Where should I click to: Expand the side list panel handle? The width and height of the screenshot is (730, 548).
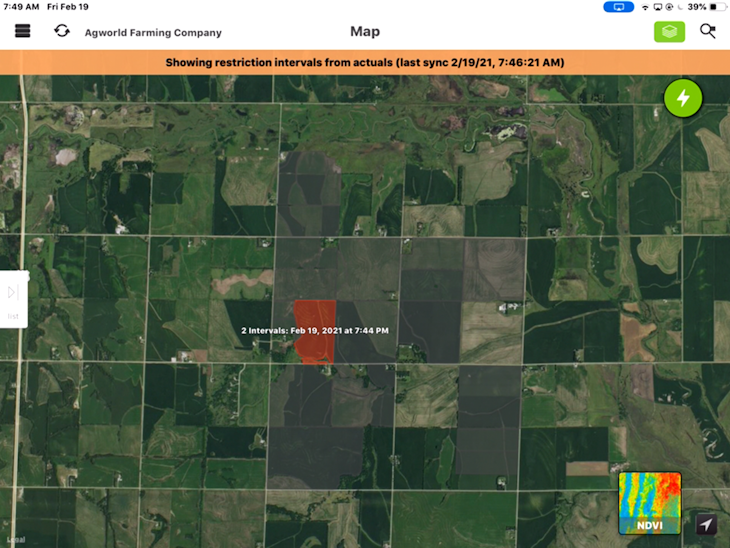point(14,299)
